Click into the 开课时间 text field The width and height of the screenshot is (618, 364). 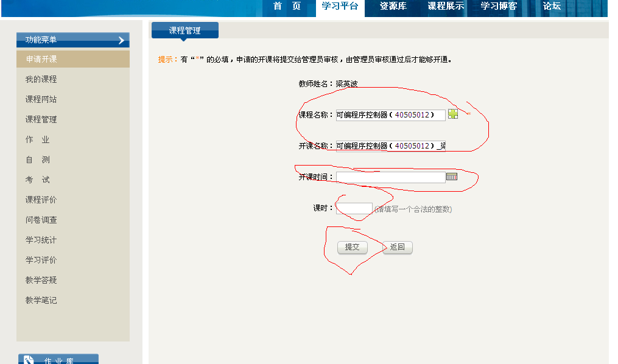[390, 177]
